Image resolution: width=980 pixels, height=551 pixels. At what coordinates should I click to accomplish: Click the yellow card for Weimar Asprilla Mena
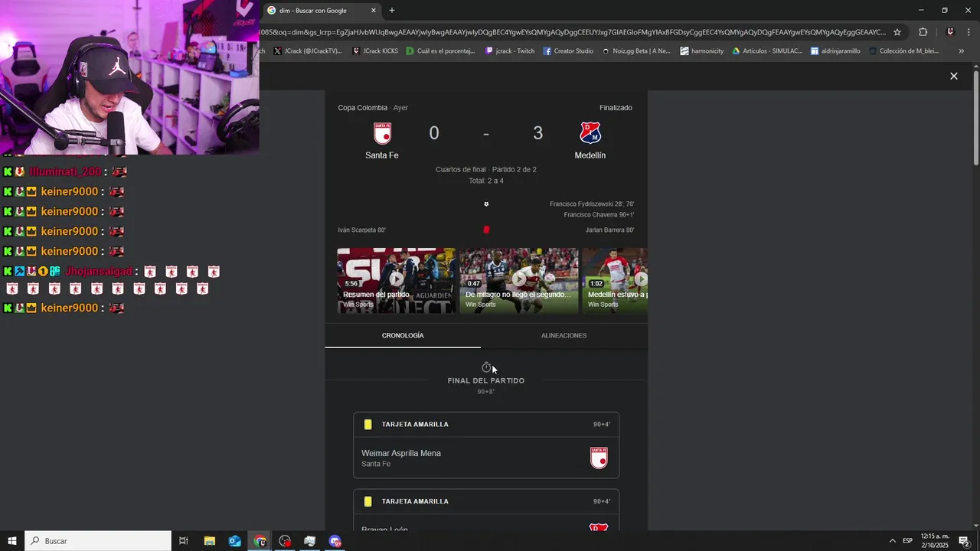click(x=368, y=425)
